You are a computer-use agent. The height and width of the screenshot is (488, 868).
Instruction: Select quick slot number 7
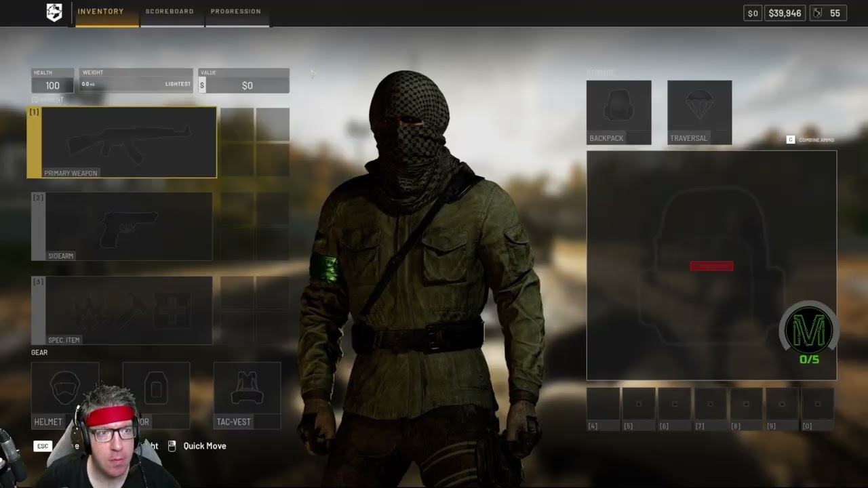point(710,409)
